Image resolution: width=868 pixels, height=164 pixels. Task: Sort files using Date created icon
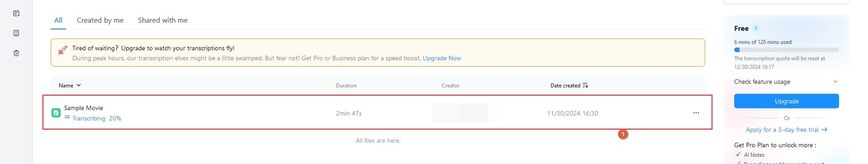click(585, 85)
